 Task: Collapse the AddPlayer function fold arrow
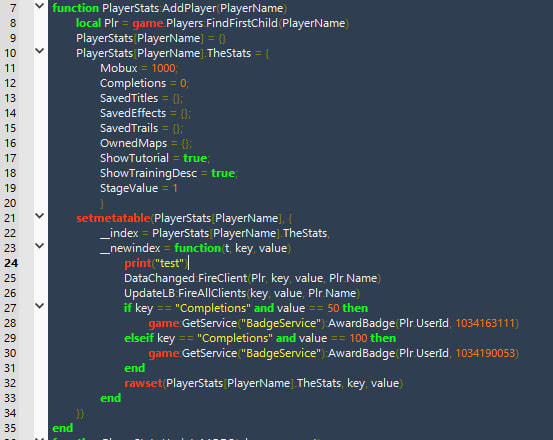coord(40,6)
